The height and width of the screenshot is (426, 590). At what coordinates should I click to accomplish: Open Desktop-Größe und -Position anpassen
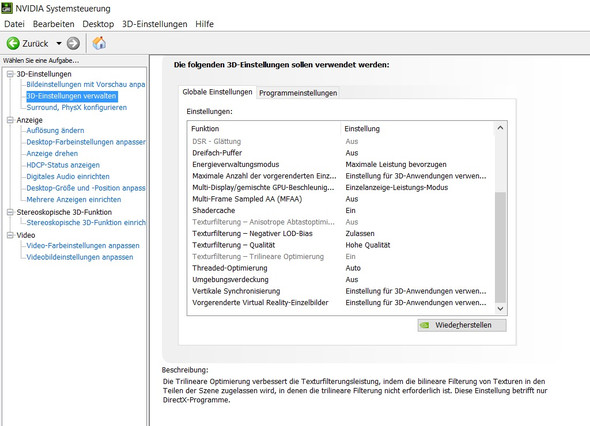pyautogui.click(x=85, y=188)
